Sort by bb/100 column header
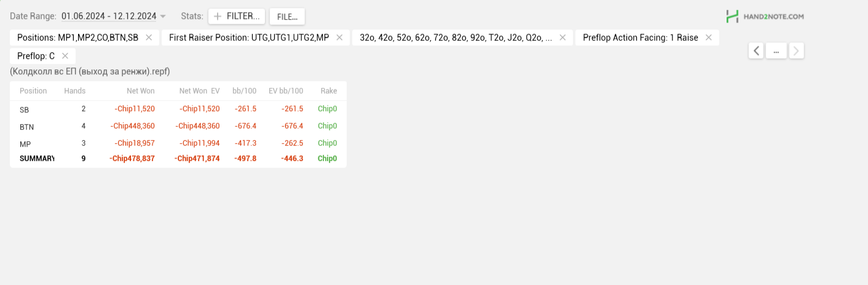The image size is (868, 285). (244, 91)
